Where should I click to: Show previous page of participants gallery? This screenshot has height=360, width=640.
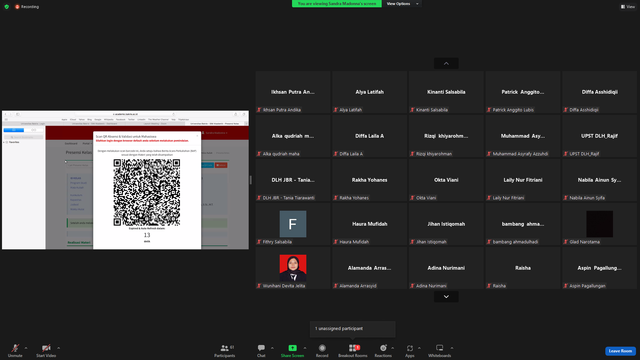(x=446, y=64)
